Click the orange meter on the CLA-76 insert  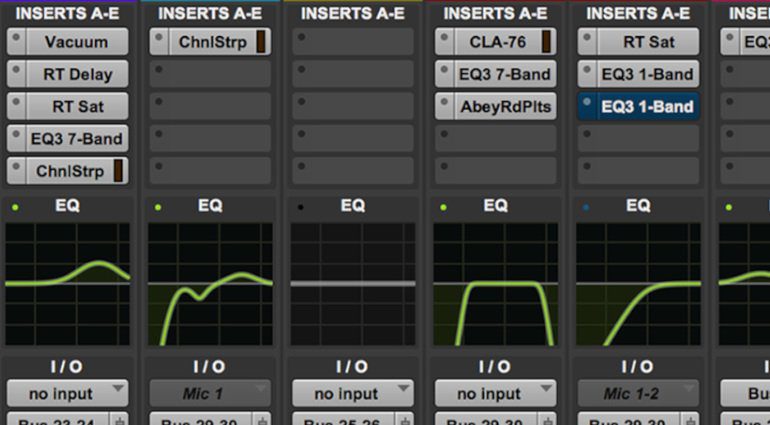(x=546, y=42)
